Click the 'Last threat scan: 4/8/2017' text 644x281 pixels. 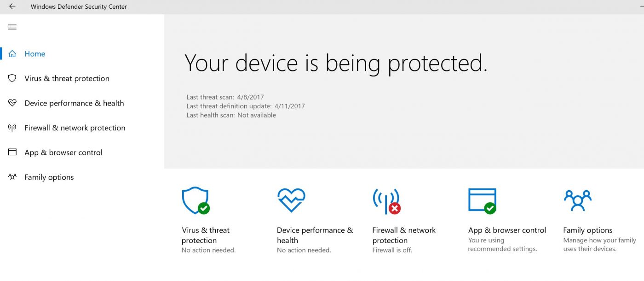pyautogui.click(x=225, y=97)
